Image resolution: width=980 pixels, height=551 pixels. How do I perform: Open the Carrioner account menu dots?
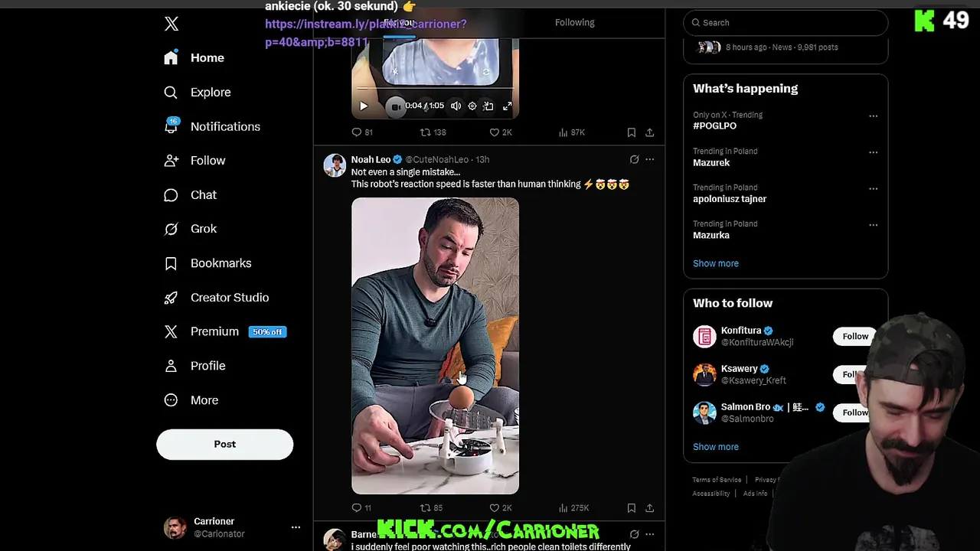[296, 527]
